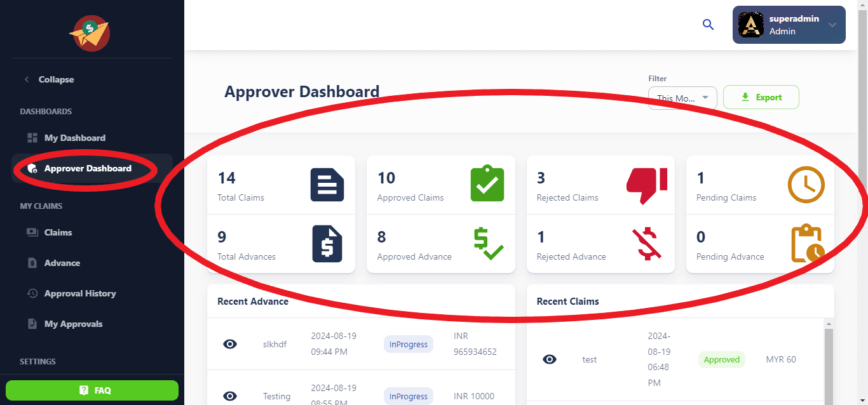Click the Total Advances dollar document icon
The width and height of the screenshot is (868, 405).
(327, 244)
